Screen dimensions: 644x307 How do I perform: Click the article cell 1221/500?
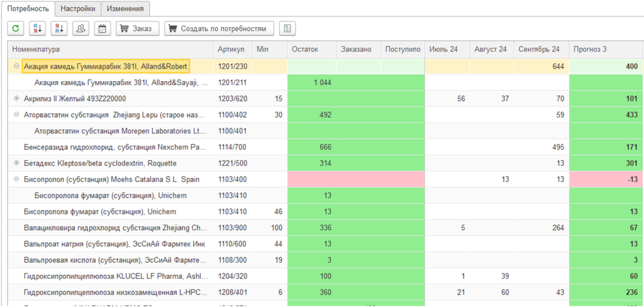(233, 163)
